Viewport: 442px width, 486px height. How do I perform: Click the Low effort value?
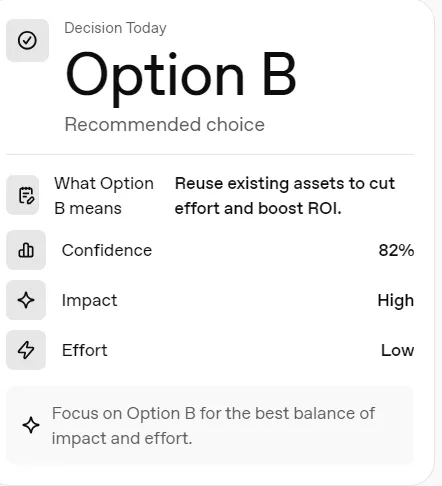coord(397,351)
